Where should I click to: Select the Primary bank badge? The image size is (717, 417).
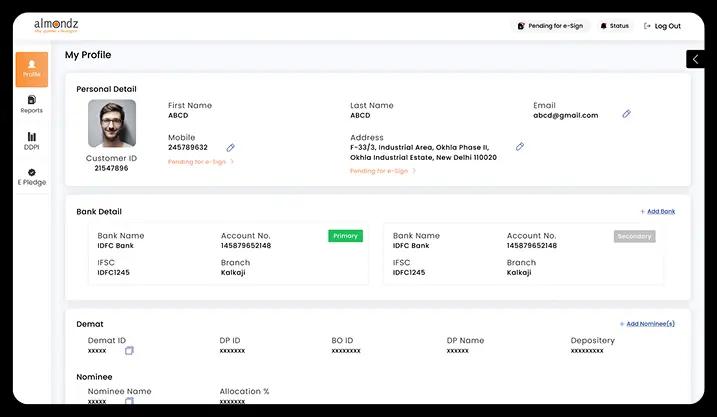(345, 236)
